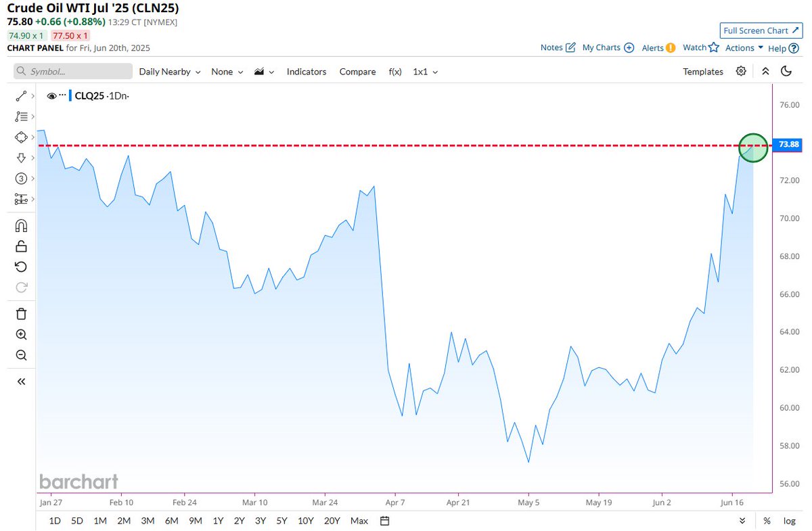Zoom in with the magnifier plus

click(20, 334)
